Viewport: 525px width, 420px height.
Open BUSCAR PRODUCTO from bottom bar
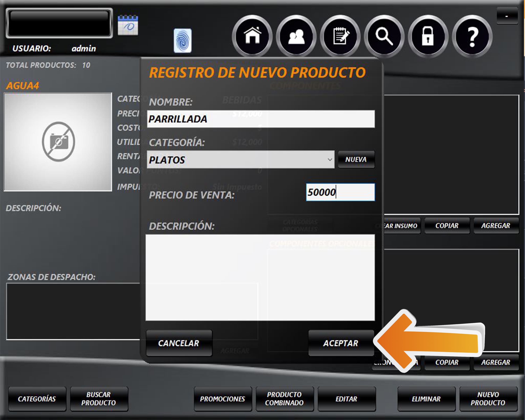[99, 399]
